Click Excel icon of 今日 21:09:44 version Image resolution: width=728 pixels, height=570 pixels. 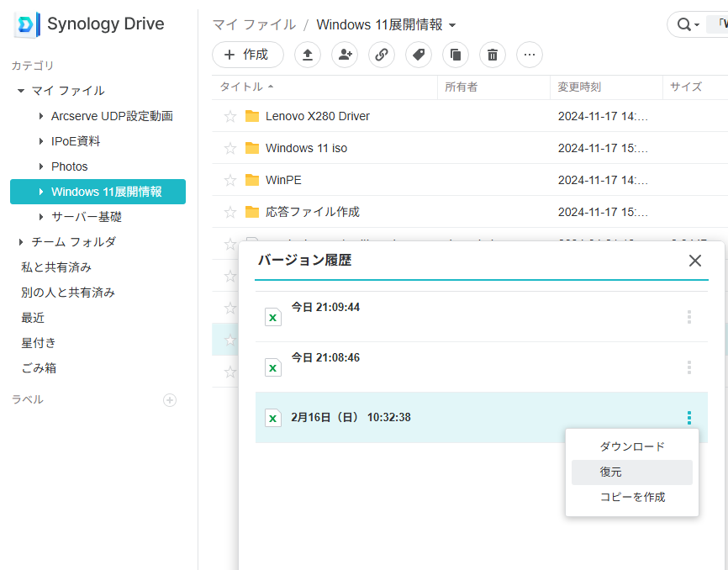click(x=273, y=317)
